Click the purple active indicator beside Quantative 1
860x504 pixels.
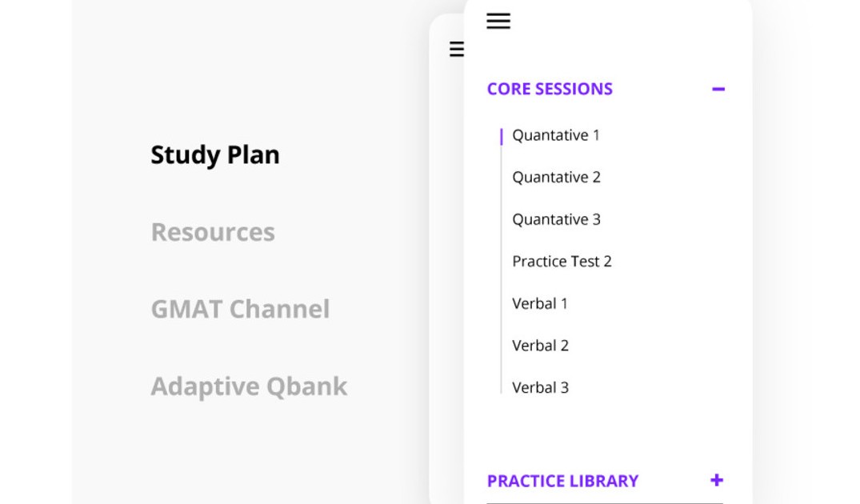pos(502,137)
